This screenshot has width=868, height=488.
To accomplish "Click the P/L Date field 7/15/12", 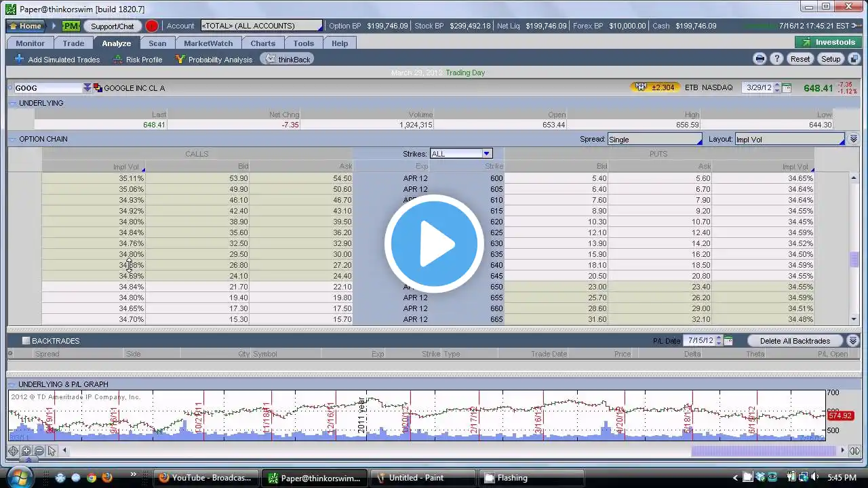I will point(700,341).
